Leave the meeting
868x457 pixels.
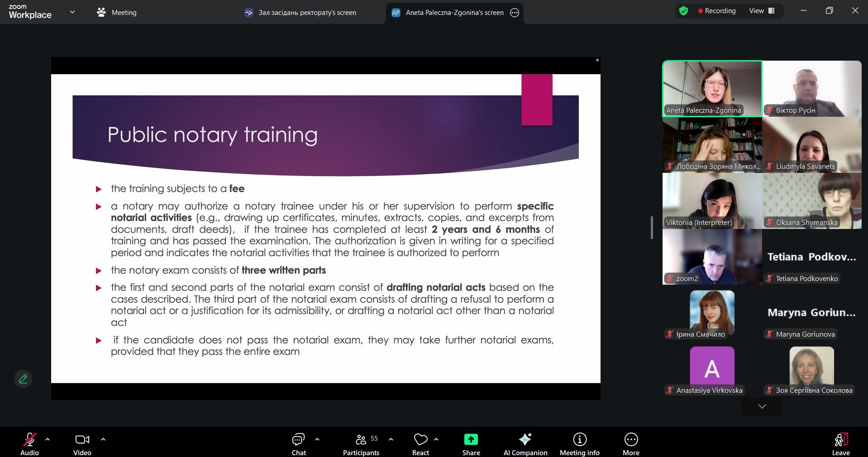click(840, 443)
